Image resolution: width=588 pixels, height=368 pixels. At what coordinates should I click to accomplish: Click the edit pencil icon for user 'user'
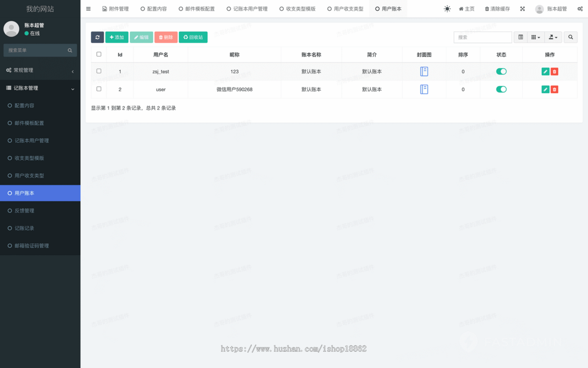click(x=544, y=89)
